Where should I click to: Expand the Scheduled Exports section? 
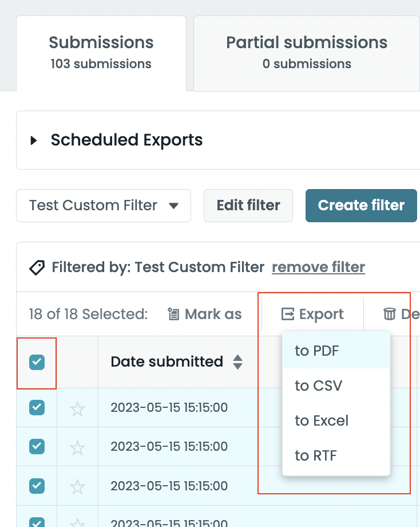pyautogui.click(x=34, y=140)
